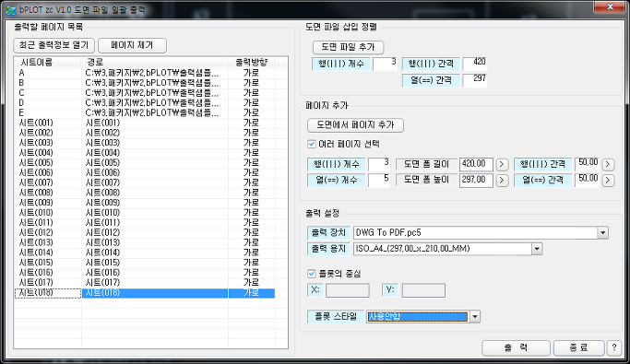Click the 가로 direction cell of row A

[x=251, y=73]
